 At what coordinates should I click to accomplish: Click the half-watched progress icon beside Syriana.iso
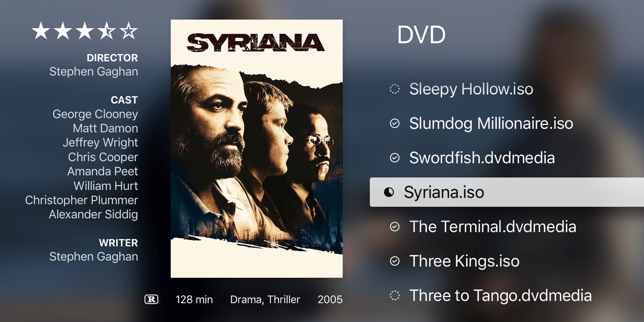[x=389, y=192]
